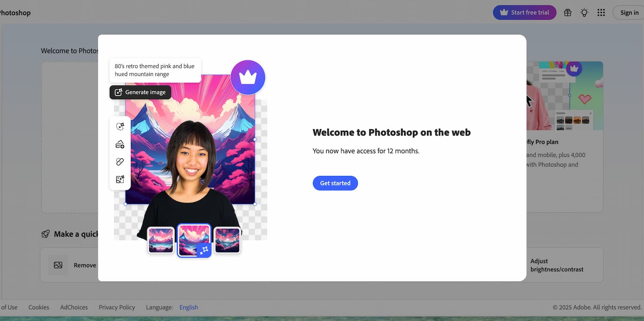Image resolution: width=644 pixels, height=321 pixels.
Task: Open the Privacy Policy link
Action: click(x=117, y=307)
